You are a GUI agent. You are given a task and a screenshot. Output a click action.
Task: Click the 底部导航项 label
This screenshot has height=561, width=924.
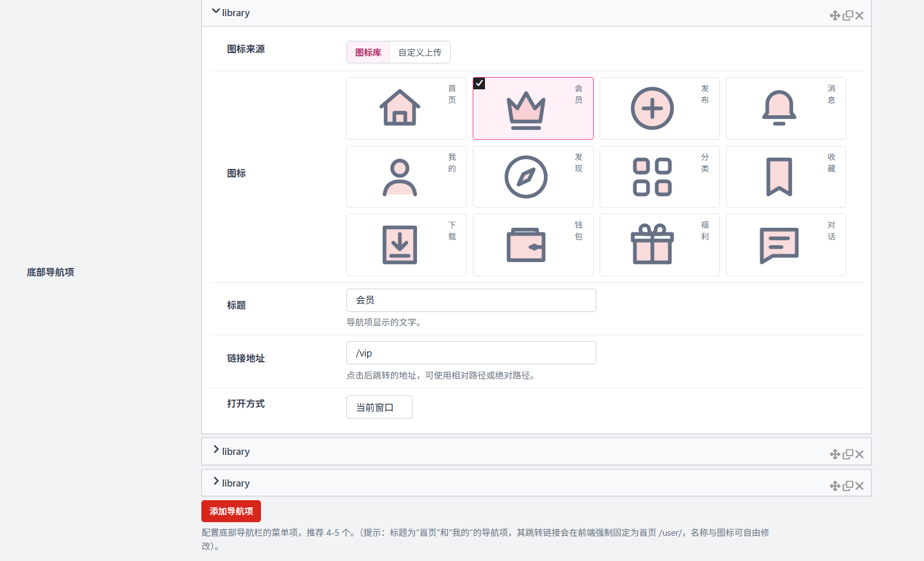[x=51, y=272]
